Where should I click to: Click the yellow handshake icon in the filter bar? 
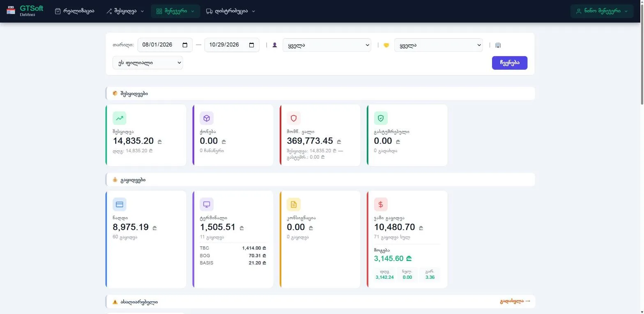[x=386, y=45]
